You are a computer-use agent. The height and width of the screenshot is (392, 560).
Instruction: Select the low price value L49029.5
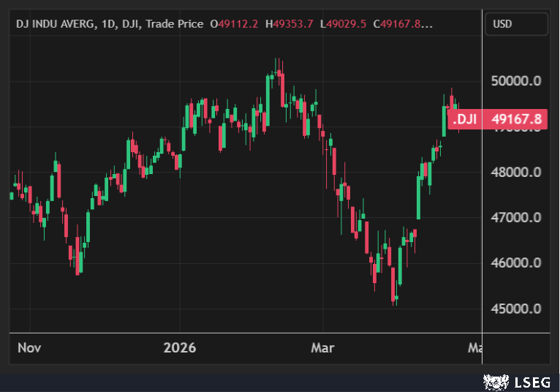[344, 24]
